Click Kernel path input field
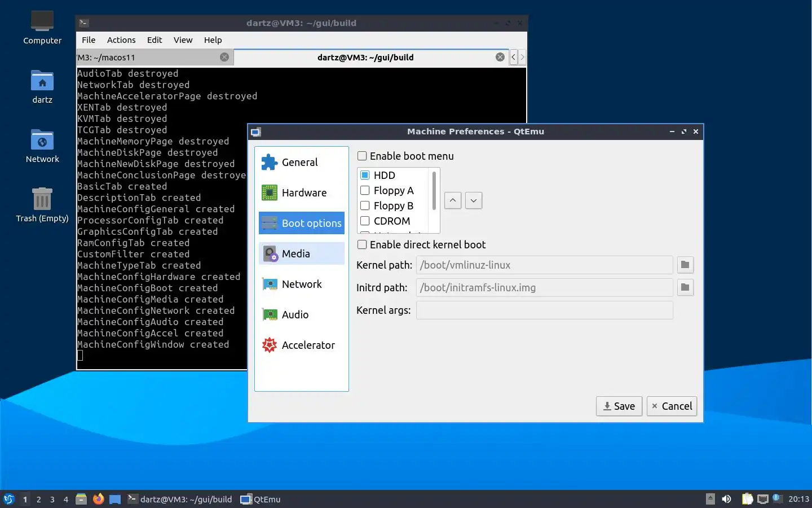The height and width of the screenshot is (508, 812). point(544,265)
